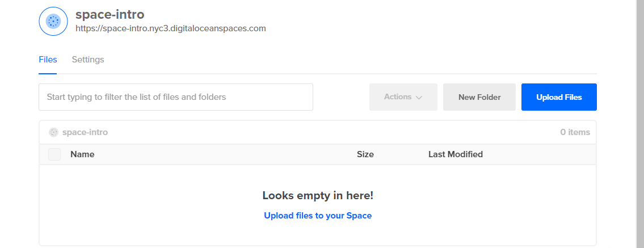Toggle the select-all files checkbox
Screen dimensions: 644x248
[54, 154]
